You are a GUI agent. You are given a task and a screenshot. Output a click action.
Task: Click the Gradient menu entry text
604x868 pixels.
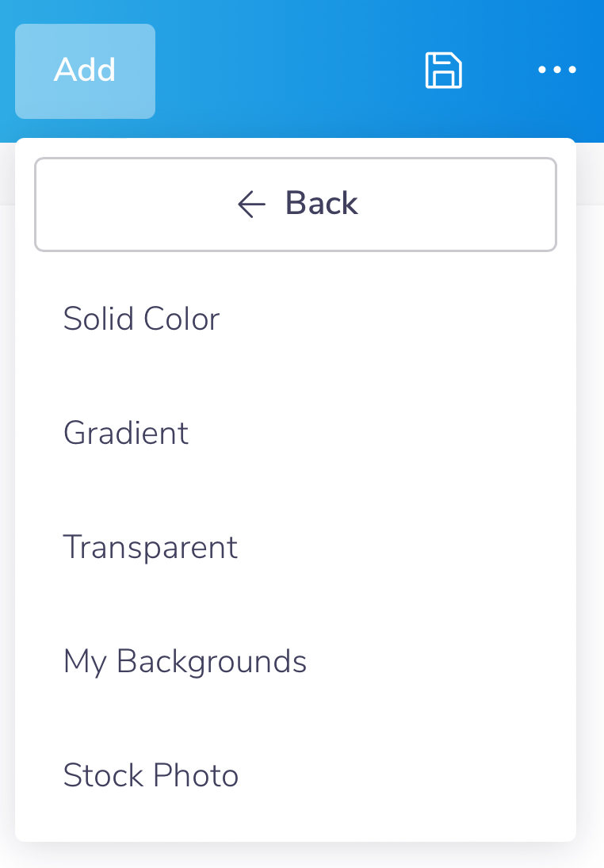click(126, 433)
